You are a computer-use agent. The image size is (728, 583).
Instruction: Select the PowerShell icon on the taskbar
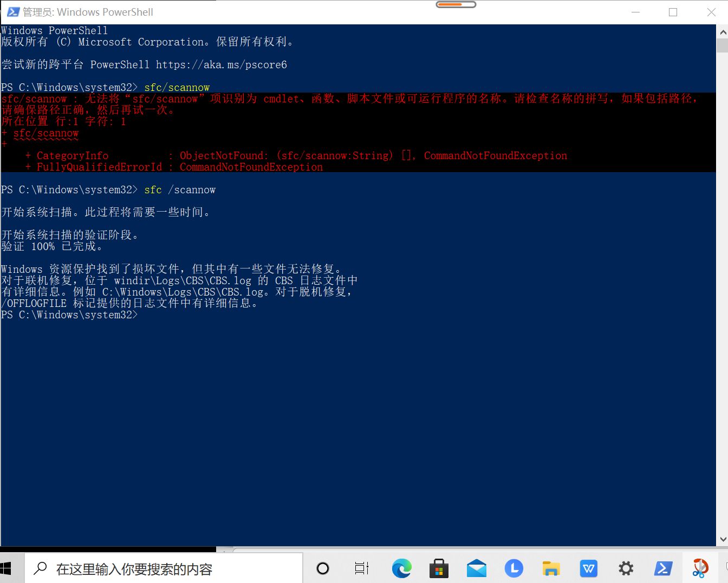663,568
